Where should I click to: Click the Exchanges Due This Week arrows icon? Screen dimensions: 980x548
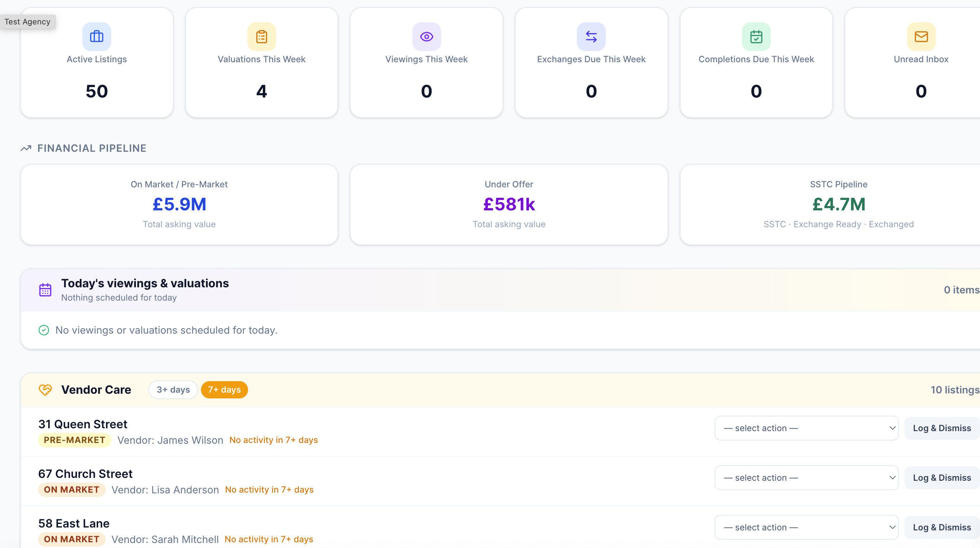(x=591, y=37)
